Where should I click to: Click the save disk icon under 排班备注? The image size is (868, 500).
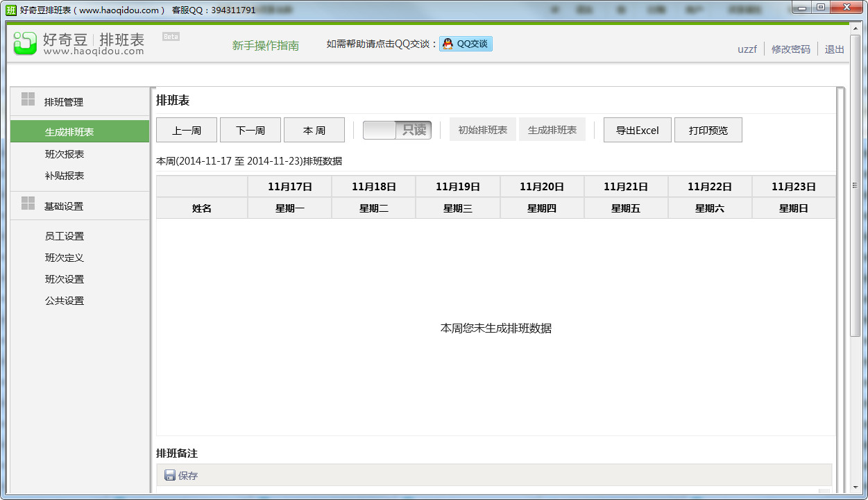tap(170, 475)
